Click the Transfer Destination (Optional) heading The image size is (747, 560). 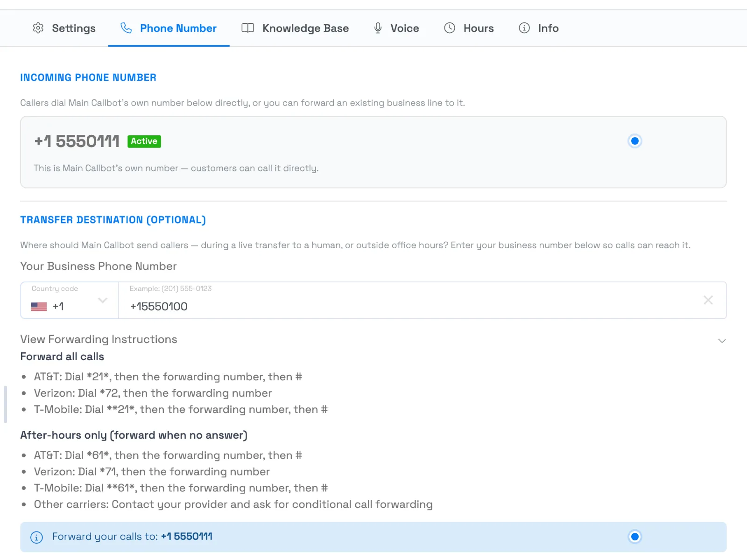click(113, 220)
